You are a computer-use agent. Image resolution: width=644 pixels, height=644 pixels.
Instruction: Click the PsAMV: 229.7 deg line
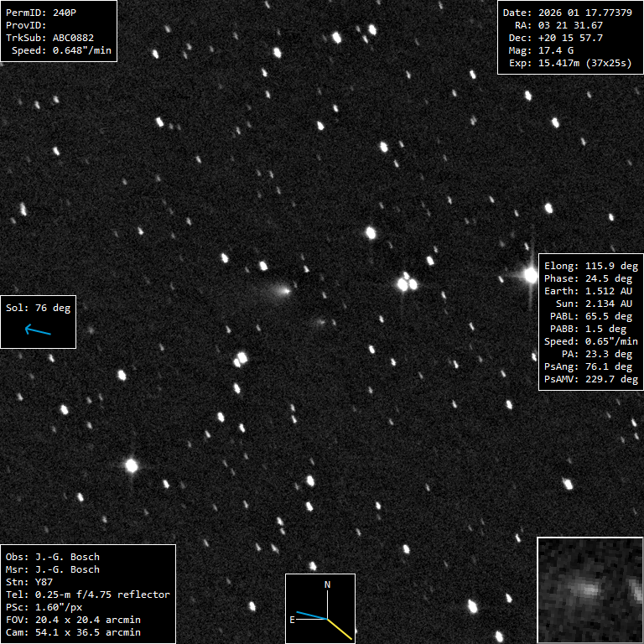click(x=591, y=379)
